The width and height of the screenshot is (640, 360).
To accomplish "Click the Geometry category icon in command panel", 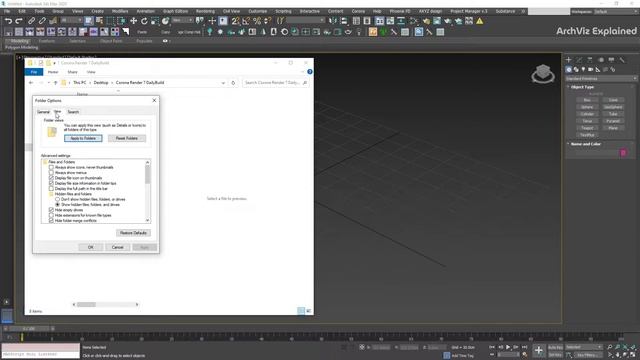I will pos(569,69).
